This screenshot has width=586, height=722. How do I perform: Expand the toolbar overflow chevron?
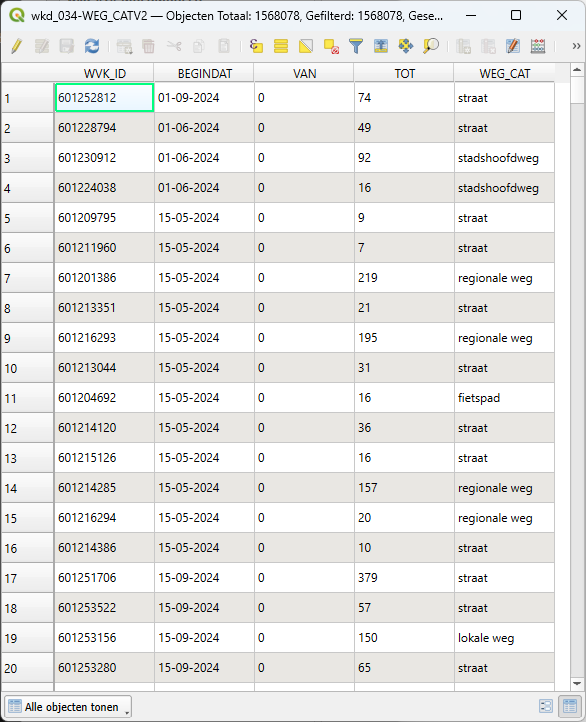click(x=576, y=46)
